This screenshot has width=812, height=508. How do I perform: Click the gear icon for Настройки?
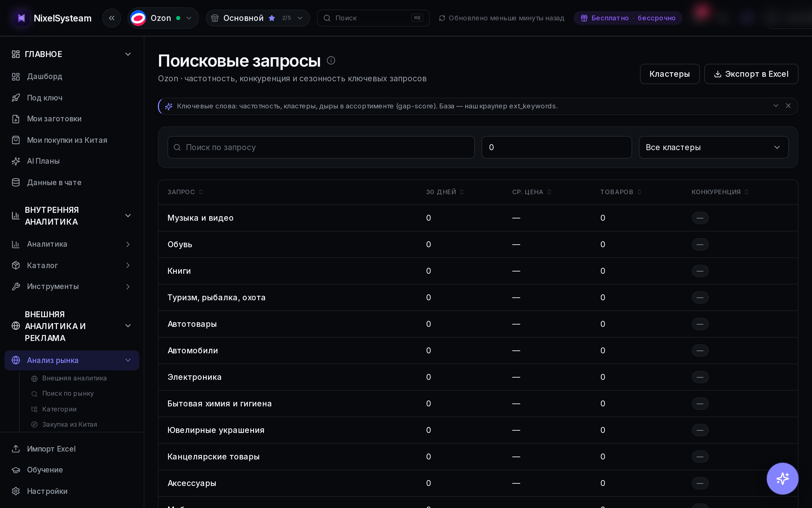[x=16, y=491]
